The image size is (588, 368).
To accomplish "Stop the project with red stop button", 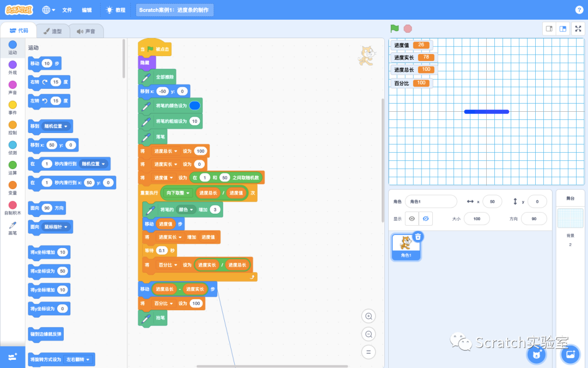I will pyautogui.click(x=408, y=28).
